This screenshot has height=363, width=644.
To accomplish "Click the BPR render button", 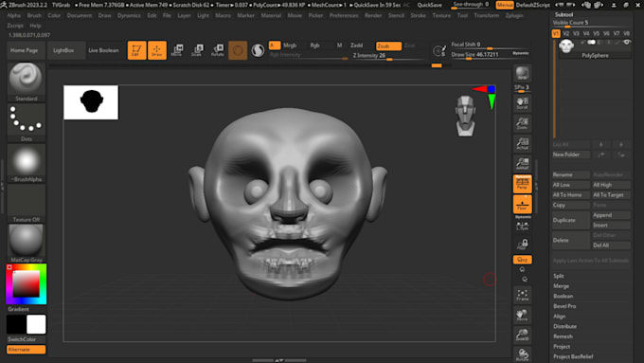I will pyautogui.click(x=522, y=73).
